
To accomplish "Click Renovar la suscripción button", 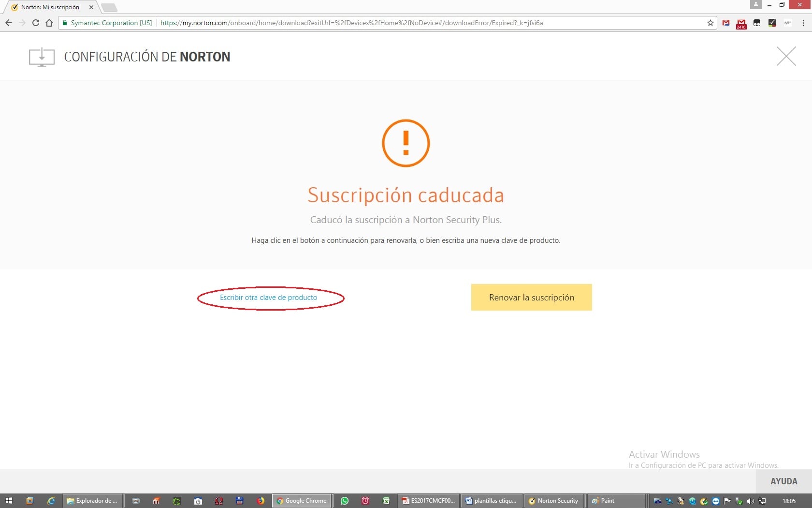I will point(532,297).
